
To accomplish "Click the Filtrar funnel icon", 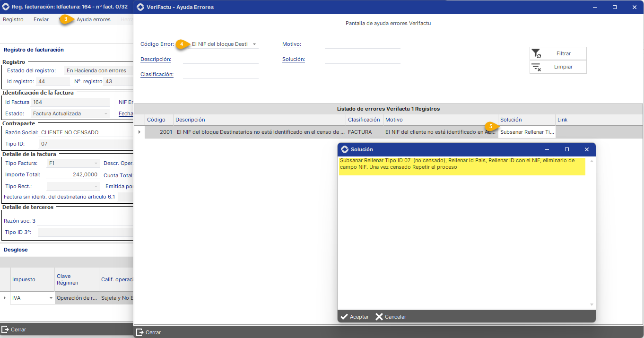I will point(536,53).
